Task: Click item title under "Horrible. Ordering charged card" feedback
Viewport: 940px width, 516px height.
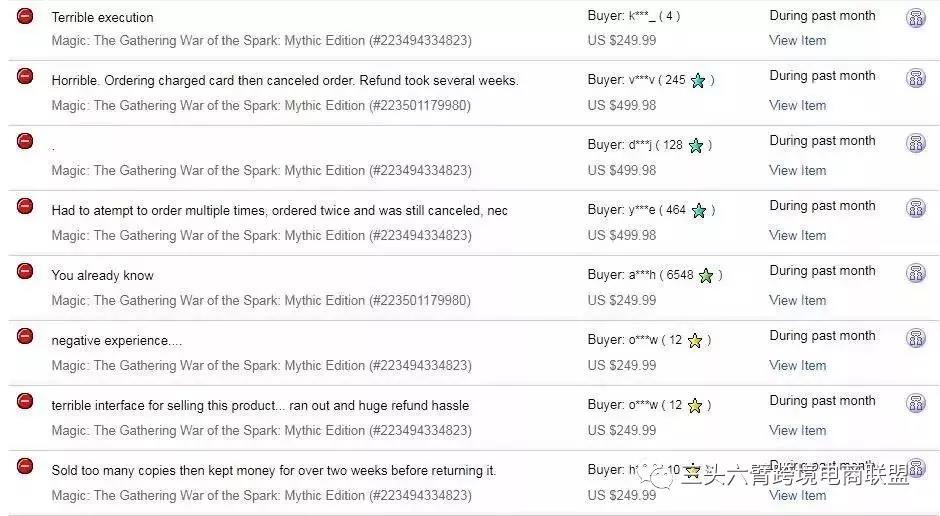Action: pyautogui.click(x=261, y=105)
